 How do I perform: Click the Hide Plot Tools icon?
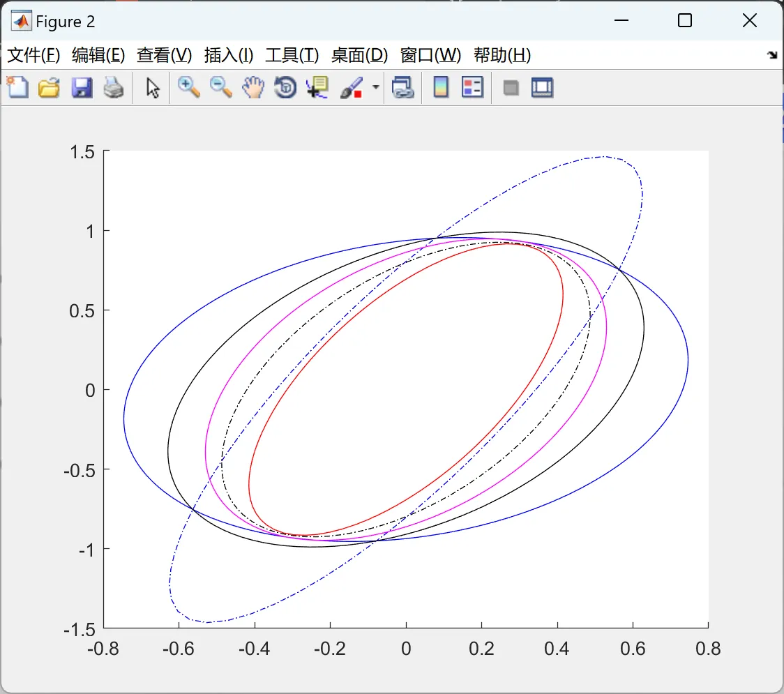pos(511,89)
